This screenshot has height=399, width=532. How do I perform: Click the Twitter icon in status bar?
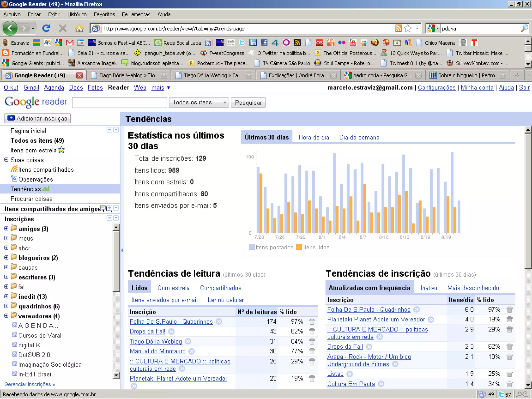(x=501, y=394)
